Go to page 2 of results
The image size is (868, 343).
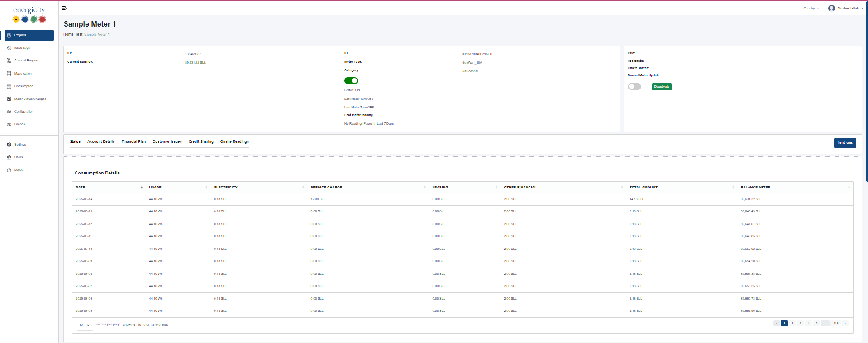coord(792,324)
